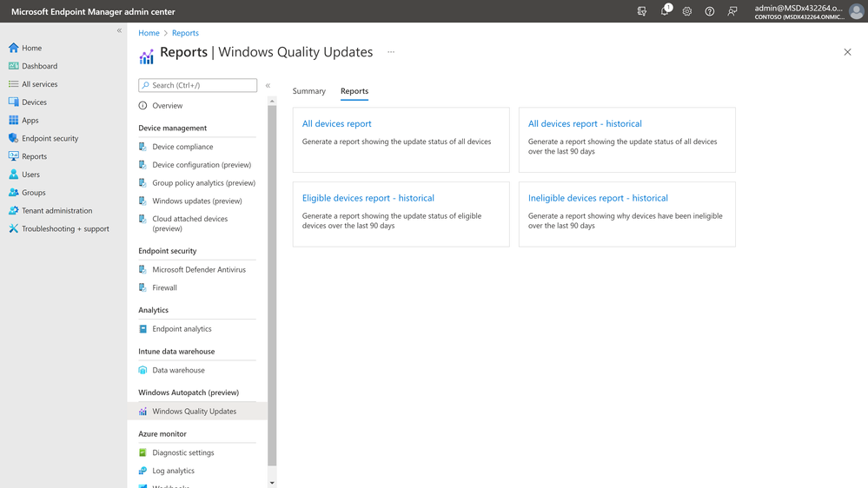
Task: Click the Reports icon in left nav
Action: [13, 156]
